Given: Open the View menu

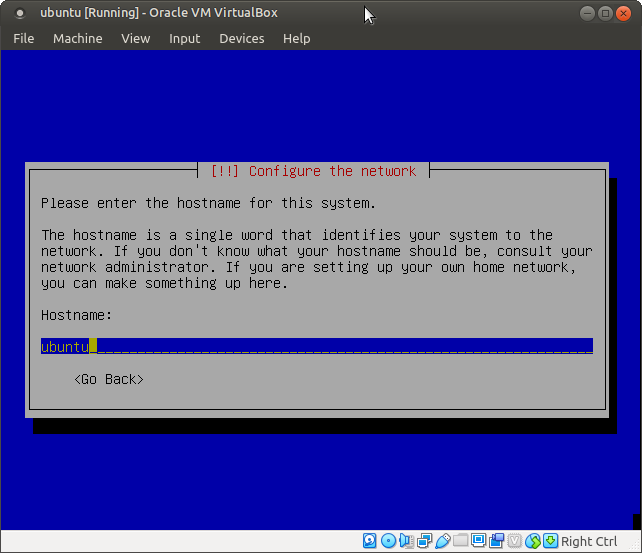Looking at the screenshot, I should click(136, 38).
